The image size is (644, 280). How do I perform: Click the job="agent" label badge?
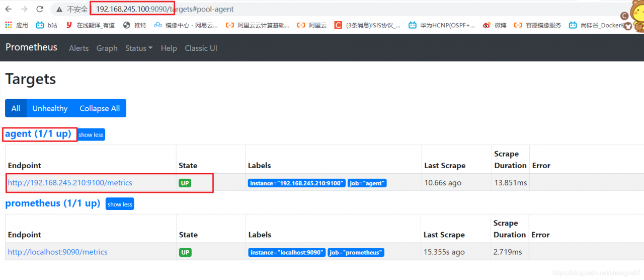[367, 183]
